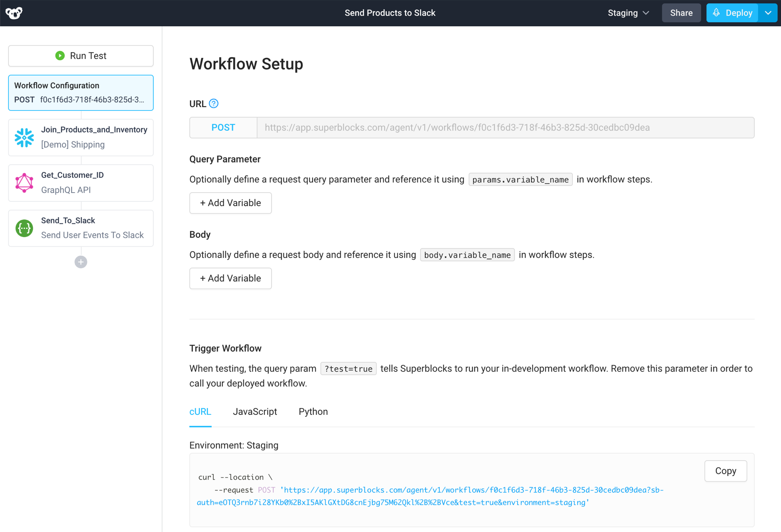The height and width of the screenshot is (532, 781).
Task: Click the Snowflake icon on Join_Products_and_Inventory
Action: (24, 137)
